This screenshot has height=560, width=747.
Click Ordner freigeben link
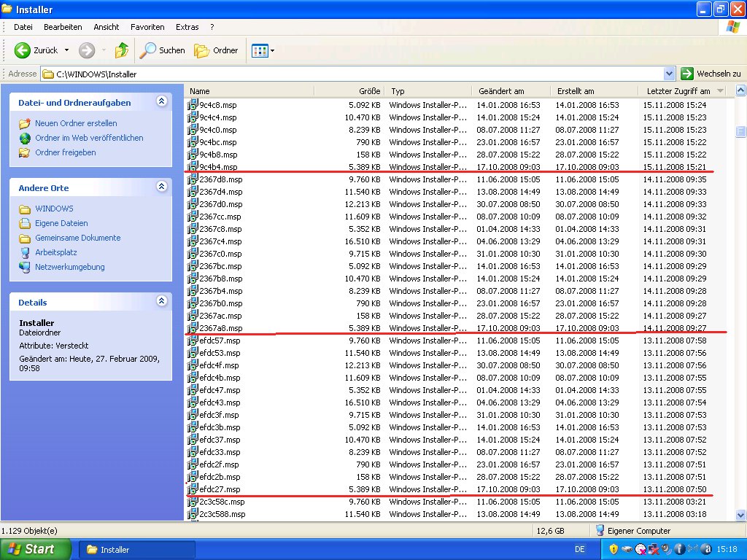click(65, 153)
